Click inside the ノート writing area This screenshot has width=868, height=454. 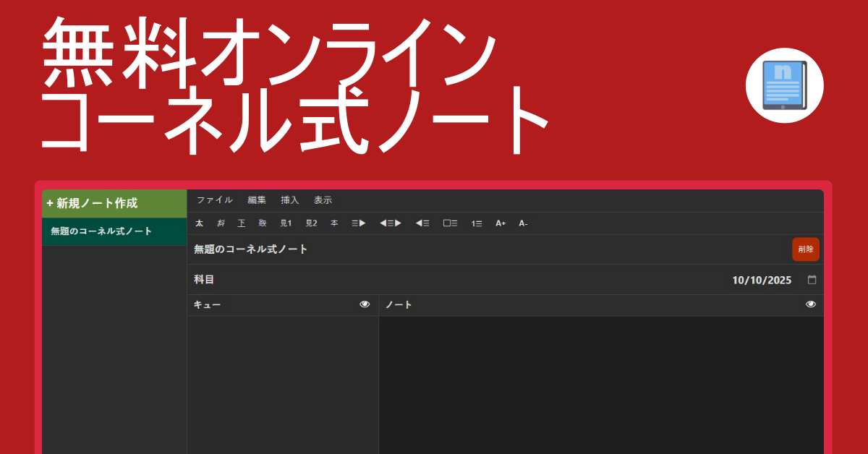(601, 385)
